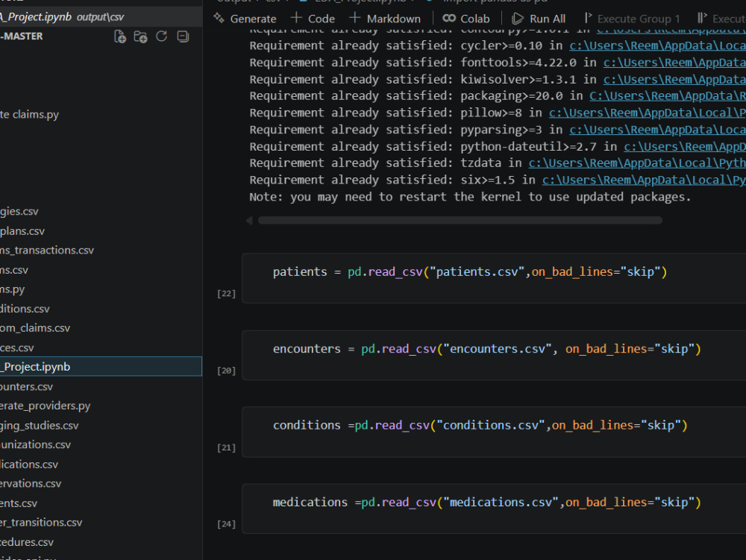The image size is (746, 560).
Task: Click Execute Group 1 button
Action: pos(633,19)
